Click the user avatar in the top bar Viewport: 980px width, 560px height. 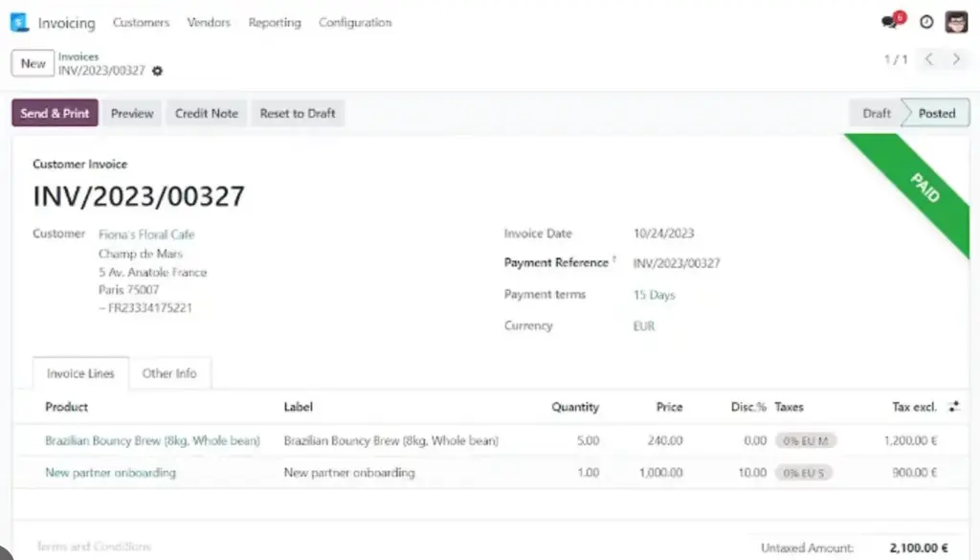955,21
